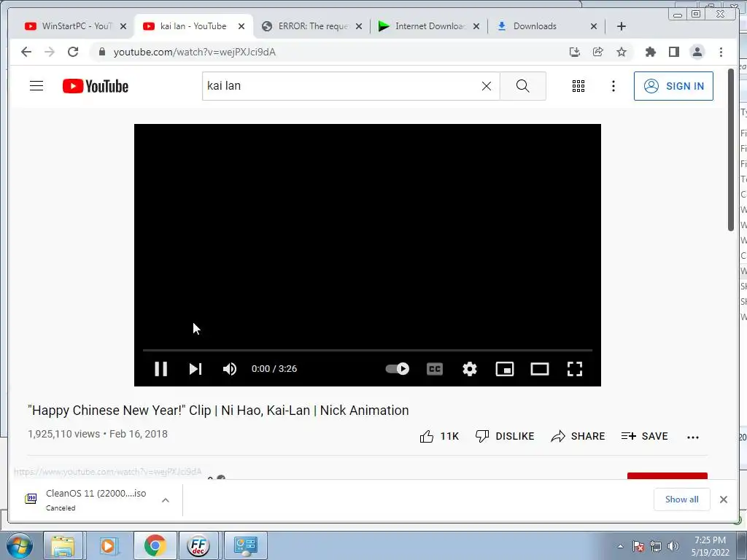Enable miniplayer mode
The width and height of the screenshot is (747, 560).
point(505,368)
